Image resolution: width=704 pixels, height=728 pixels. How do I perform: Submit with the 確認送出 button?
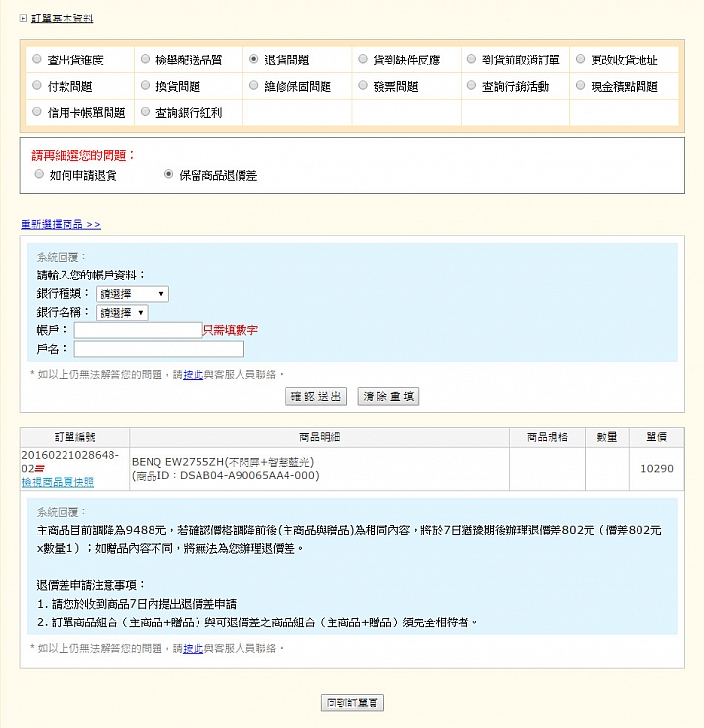pyautogui.click(x=316, y=396)
